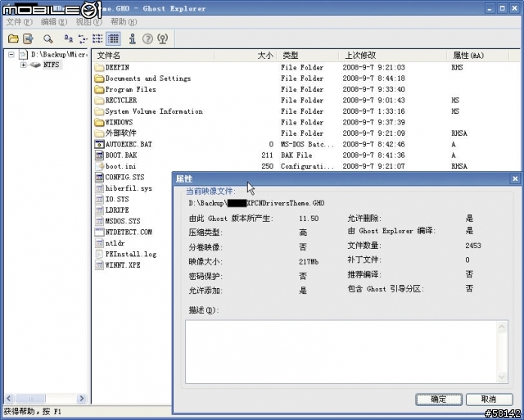Sort by 大小 column header
This screenshot has height=420, width=524.
(246, 56)
